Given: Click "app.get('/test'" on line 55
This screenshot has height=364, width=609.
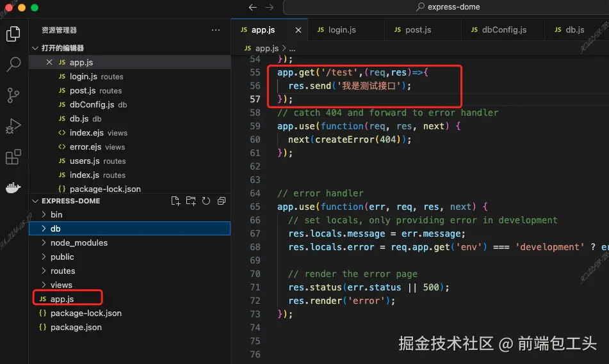Looking at the screenshot, I should click(318, 72).
